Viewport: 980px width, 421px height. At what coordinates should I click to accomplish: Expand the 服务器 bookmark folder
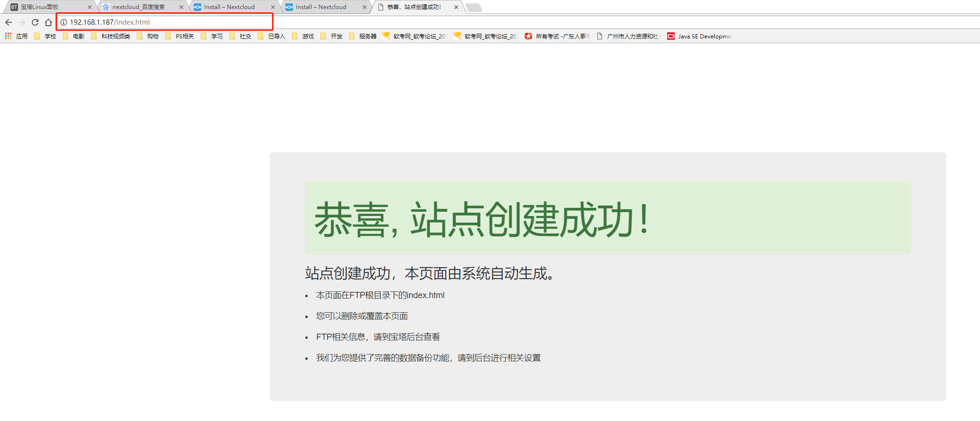363,36
